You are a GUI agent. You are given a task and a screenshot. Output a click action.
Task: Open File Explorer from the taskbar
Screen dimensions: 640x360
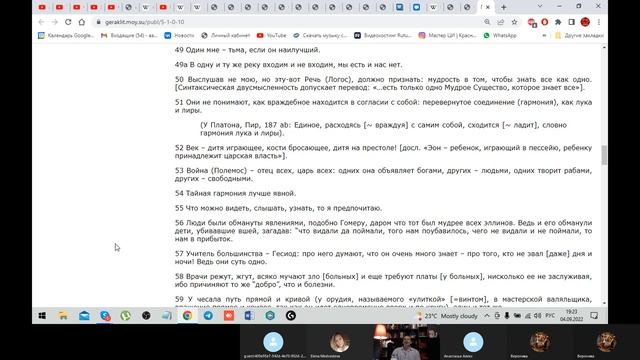63,316
